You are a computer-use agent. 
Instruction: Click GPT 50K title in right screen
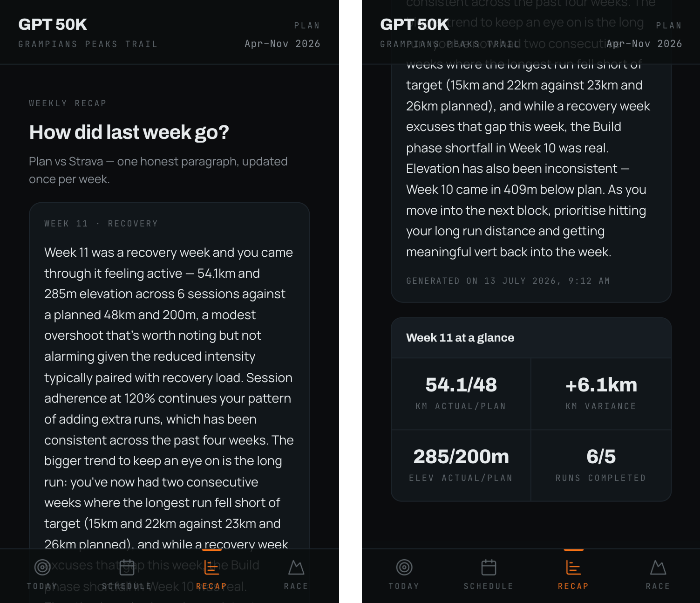click(415, 24)
